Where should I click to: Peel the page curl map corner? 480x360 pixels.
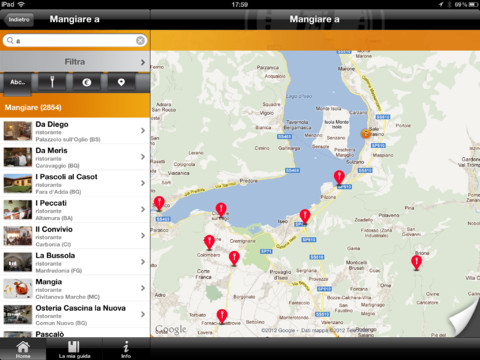point(465,318)
